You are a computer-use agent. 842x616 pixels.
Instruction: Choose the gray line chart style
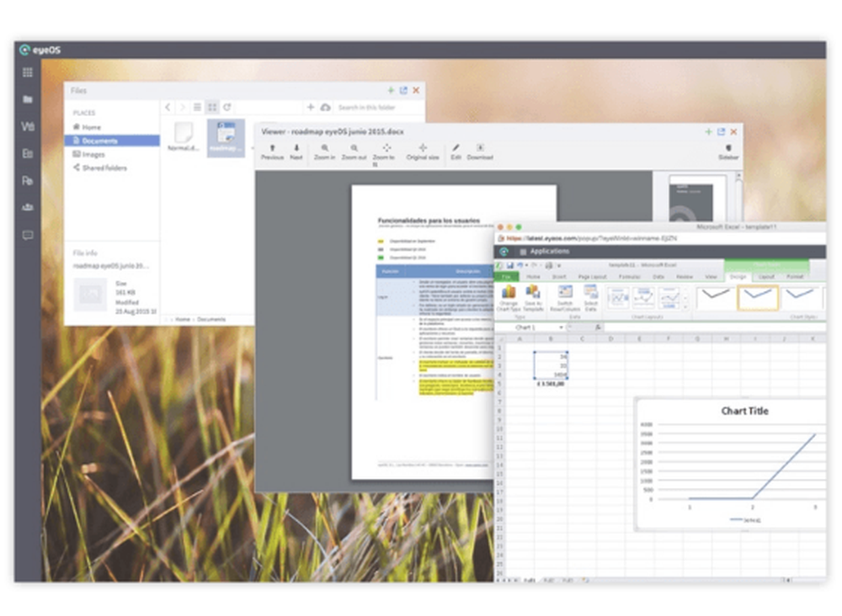click(x=716, y=297)
